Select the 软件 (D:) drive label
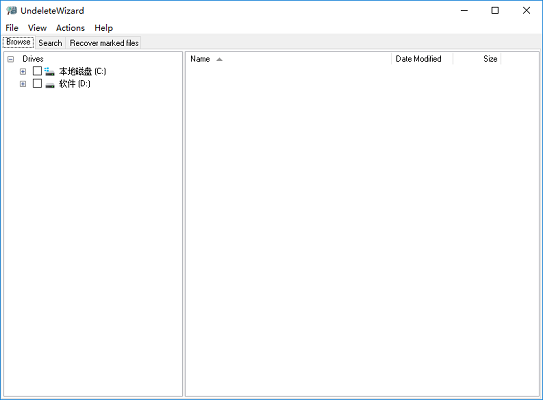 click(x=74, y=84)
